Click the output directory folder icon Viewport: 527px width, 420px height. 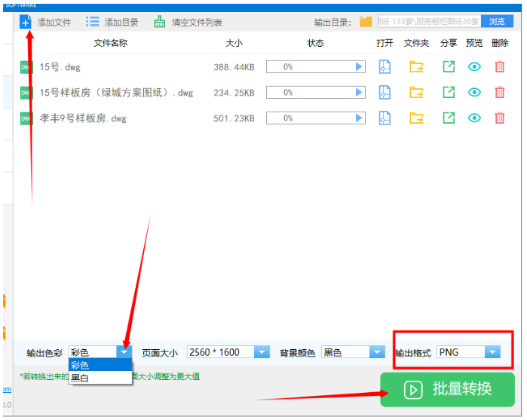click(x=366, y=22)
